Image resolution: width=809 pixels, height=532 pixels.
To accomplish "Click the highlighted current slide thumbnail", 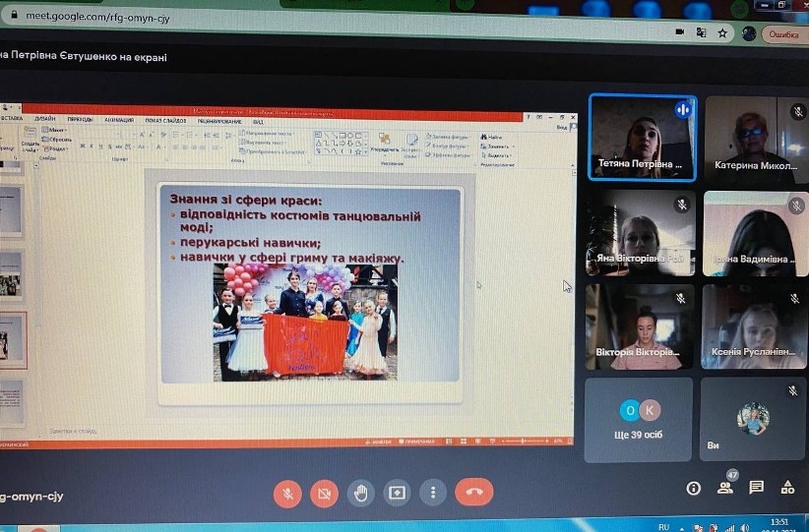I will 13,340.
